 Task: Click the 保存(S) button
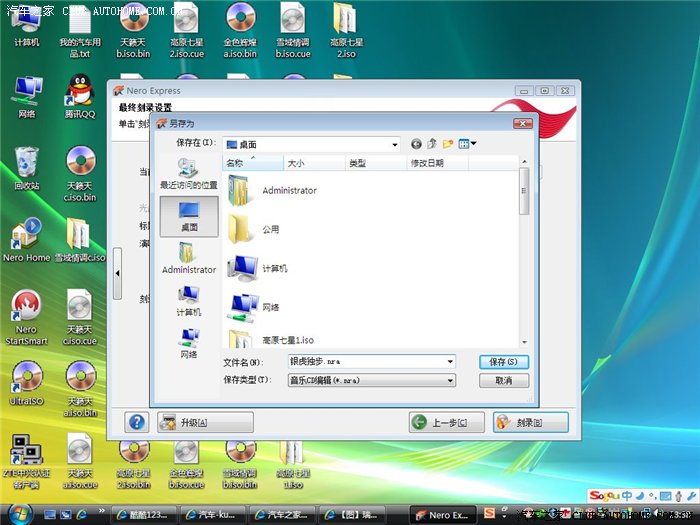tap(504, 362)
